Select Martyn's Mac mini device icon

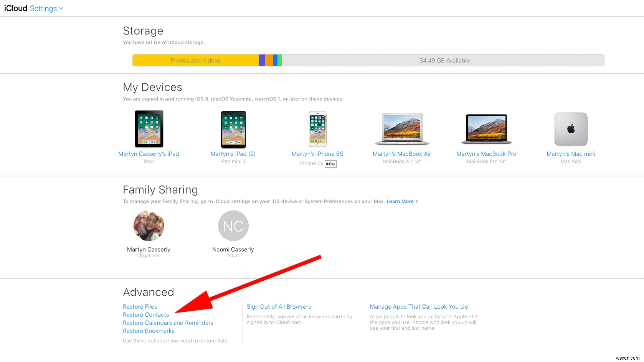(571, 129)
